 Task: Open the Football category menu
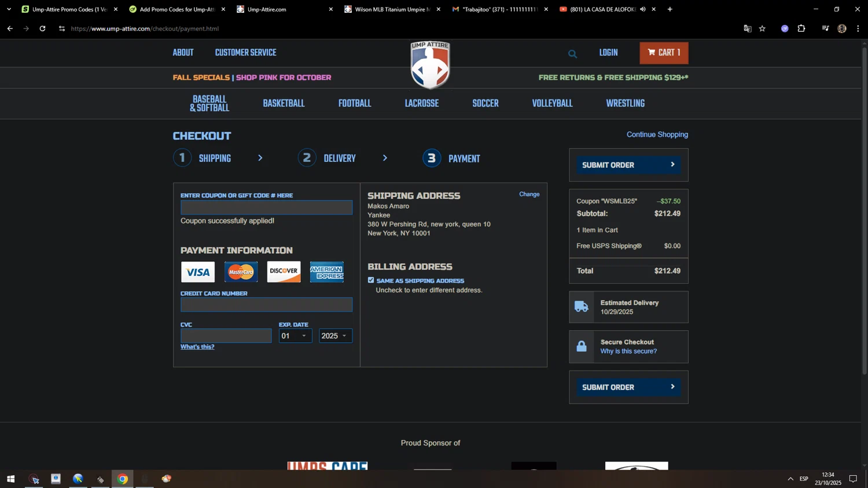point(355,104)
